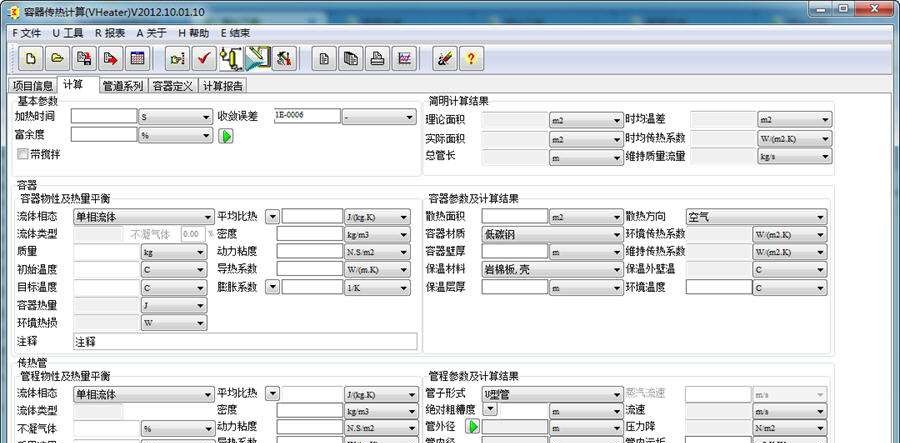Viewport: 900px width, 443px height.
Task: Open the U 工具 menu
Action: coord(67,33)
